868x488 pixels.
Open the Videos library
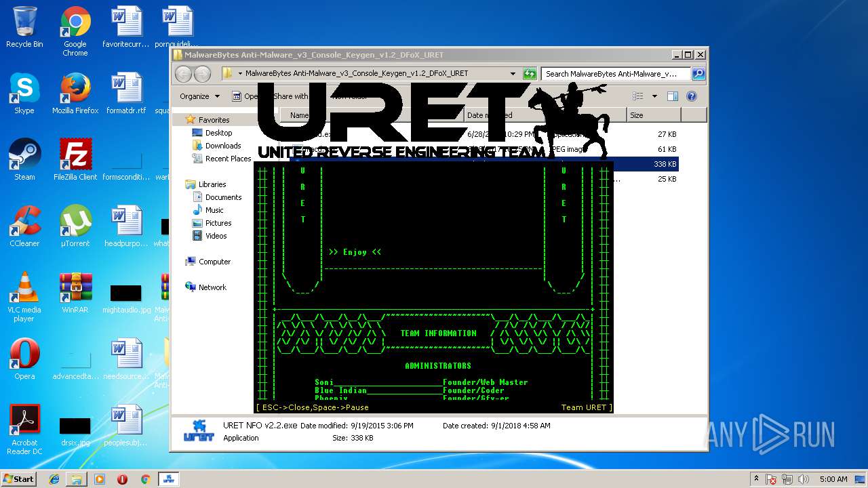[x=216, y=236]
